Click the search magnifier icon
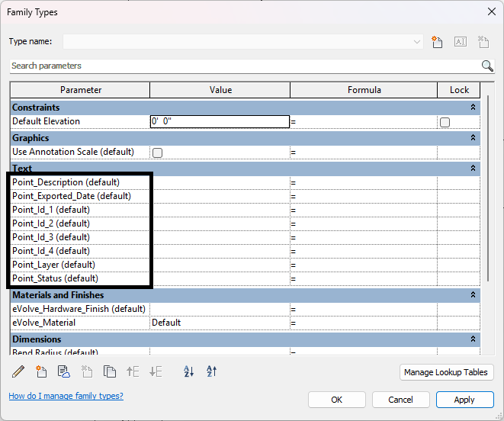The height and width of the screenshot is (421, 504). click(x=487, y=66)
